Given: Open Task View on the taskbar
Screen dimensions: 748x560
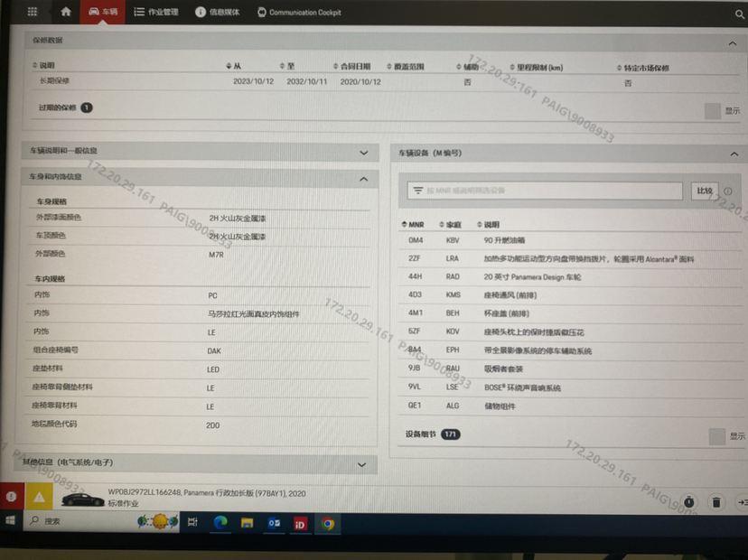Looking at the screenshot, I should click(192, 522).
